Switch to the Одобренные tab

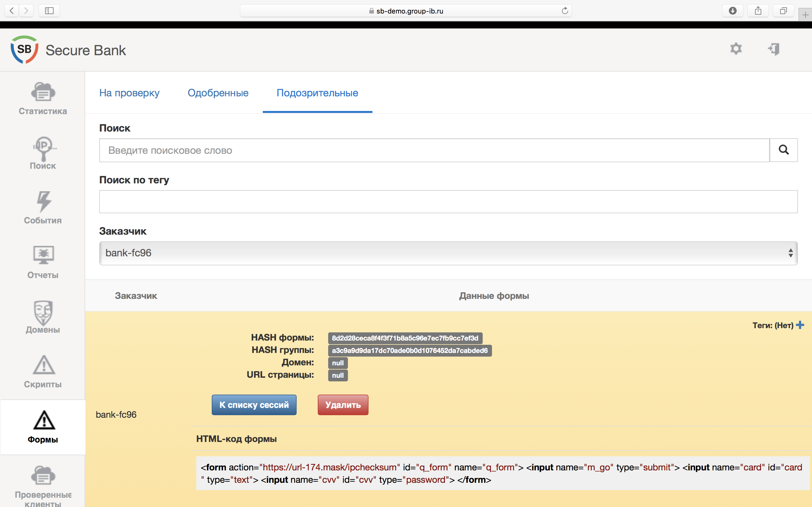point(218,93)
